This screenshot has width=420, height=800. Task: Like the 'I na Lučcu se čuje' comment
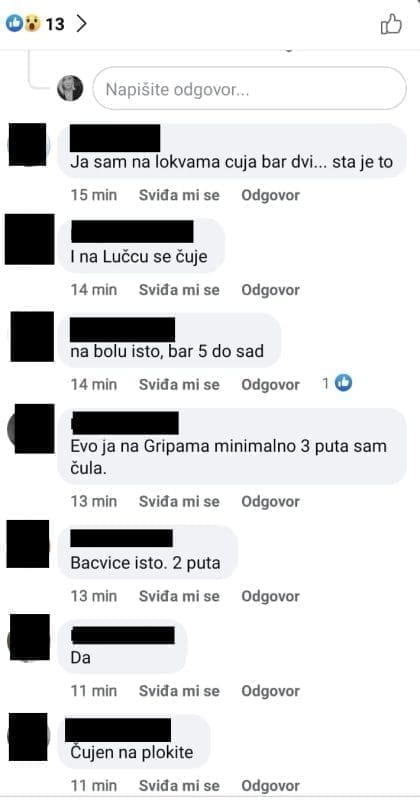coord(179,290)
